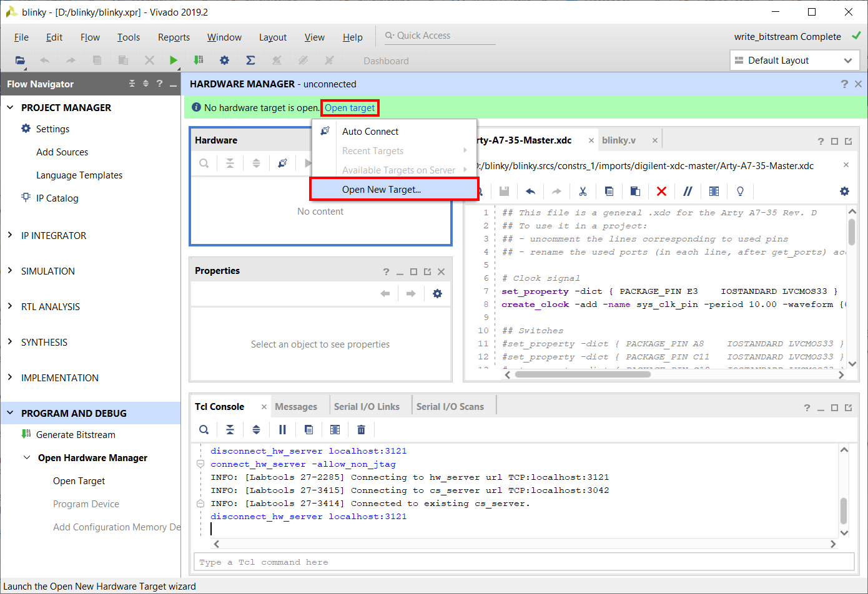Collapse the Open Hardware Manager tree node
Screen dimensions: 868x594
tap(27, 457)
